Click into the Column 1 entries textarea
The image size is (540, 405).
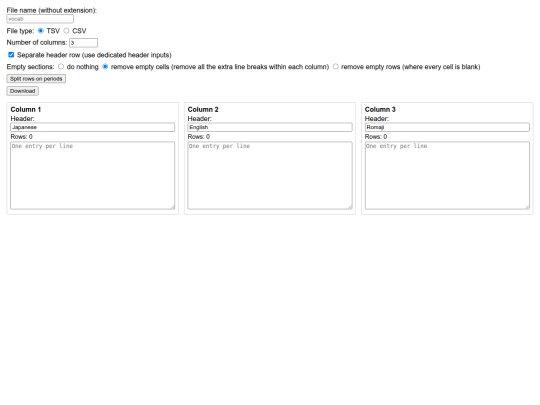click(93, 175)
